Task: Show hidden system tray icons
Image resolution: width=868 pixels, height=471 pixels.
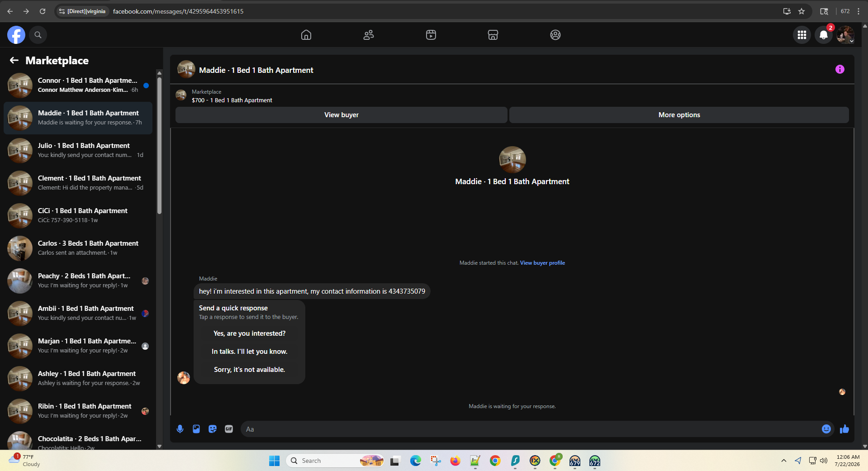Action: [783, 461]
